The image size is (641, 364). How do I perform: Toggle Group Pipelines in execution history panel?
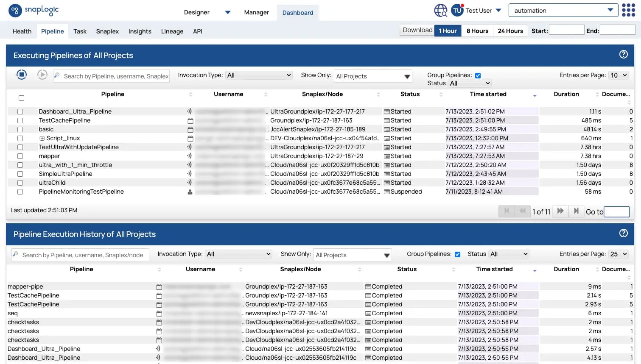(457, 254)
